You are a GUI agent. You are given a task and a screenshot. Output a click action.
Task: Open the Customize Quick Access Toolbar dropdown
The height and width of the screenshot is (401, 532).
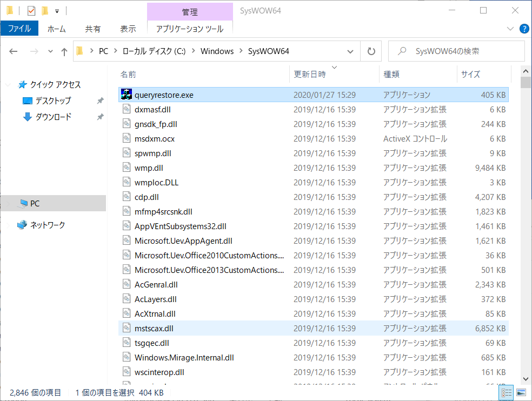[57, 11]
